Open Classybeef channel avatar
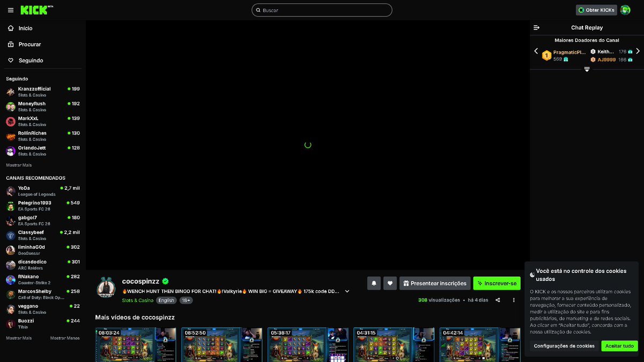 (11, 235)
